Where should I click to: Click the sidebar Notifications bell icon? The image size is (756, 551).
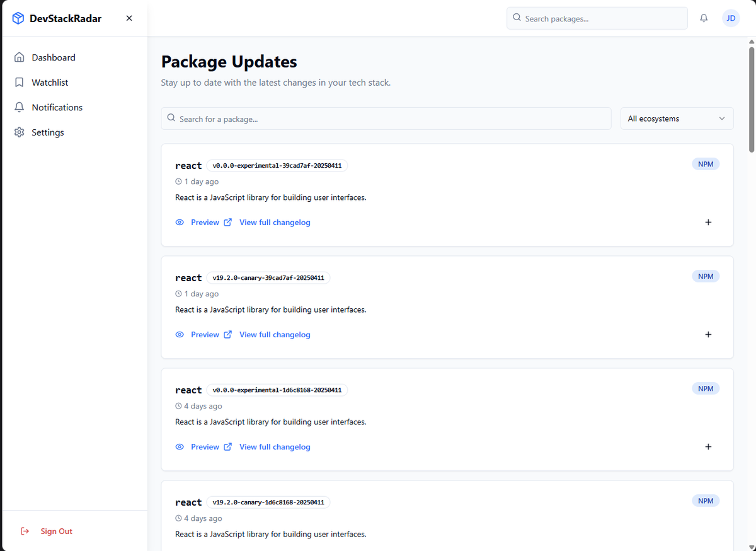20,107
